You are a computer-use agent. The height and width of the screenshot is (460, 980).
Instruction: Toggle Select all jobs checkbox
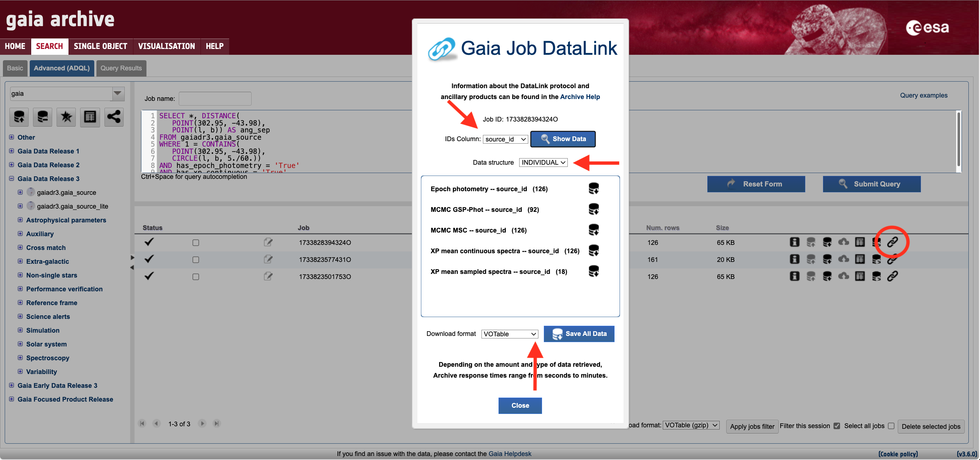[891, 426]
